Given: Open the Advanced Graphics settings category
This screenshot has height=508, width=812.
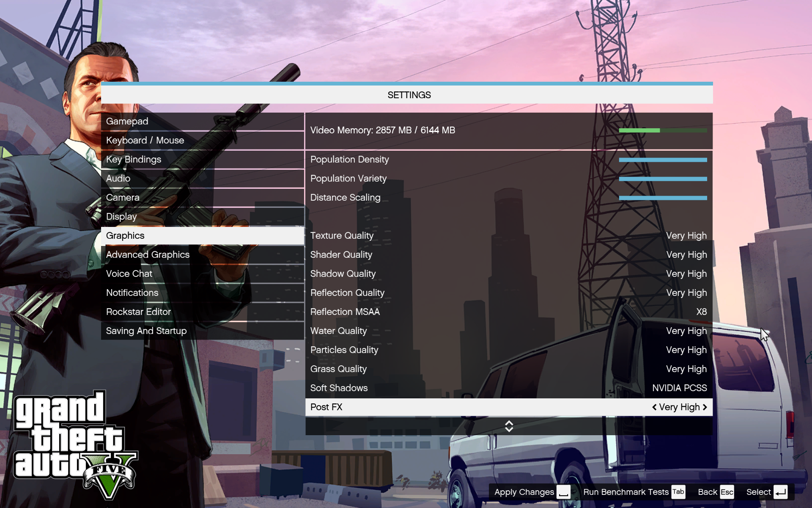Looking at the screenshot, I should 148,255.
